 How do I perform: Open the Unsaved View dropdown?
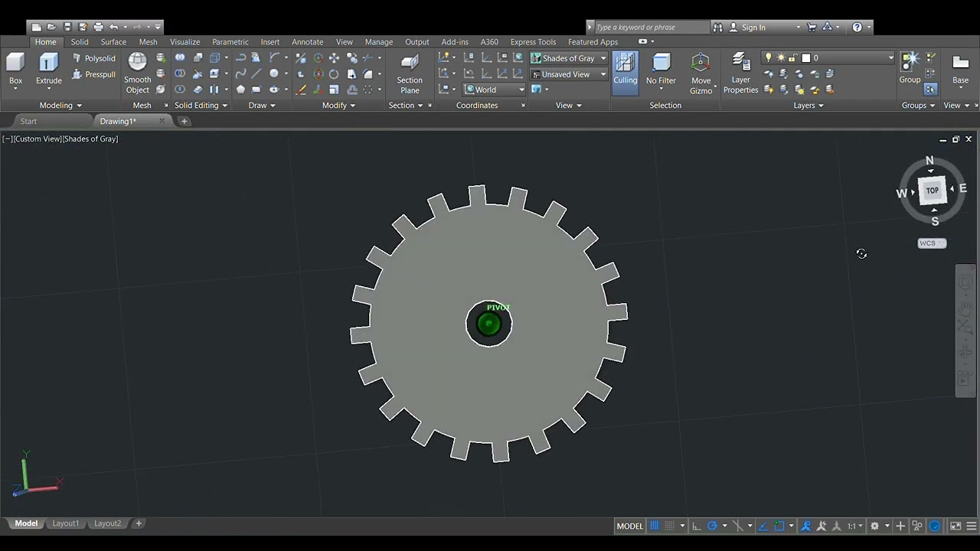569,74
